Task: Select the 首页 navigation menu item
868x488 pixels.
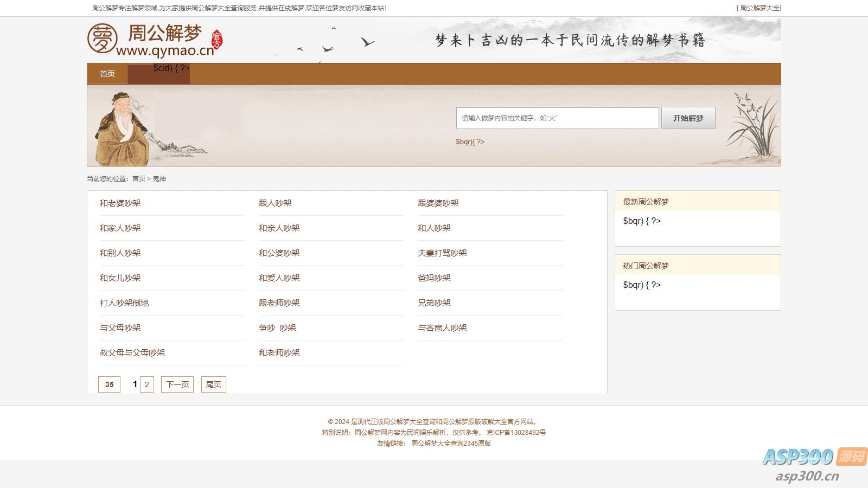Action: coord(106,74)
